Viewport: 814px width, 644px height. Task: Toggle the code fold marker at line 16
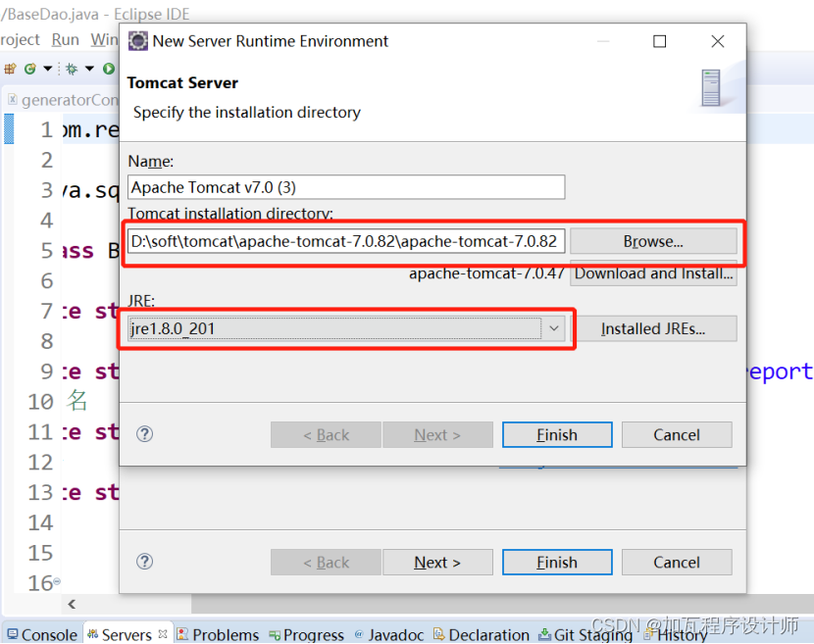coord(57,580)
